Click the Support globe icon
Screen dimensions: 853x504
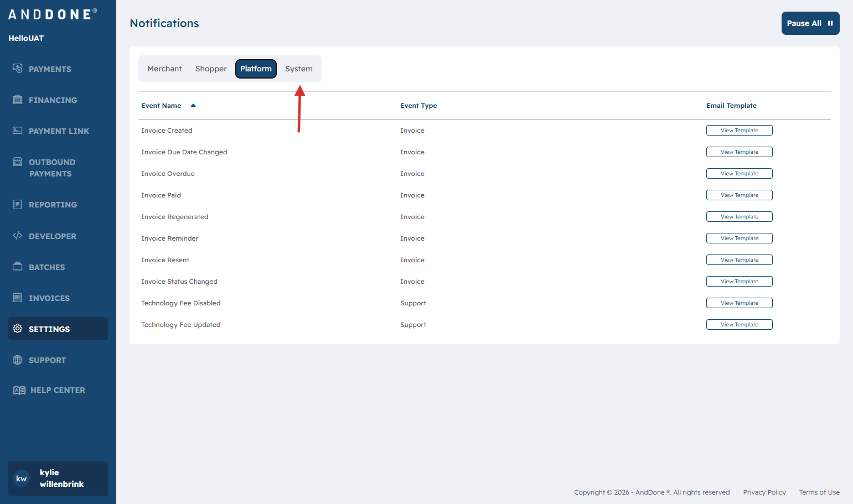(x=18, y=360)
